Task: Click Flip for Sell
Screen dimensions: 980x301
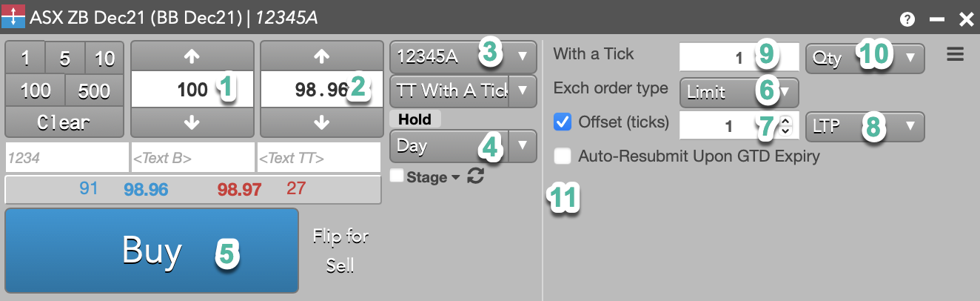Action: click(x=340, y=251)
